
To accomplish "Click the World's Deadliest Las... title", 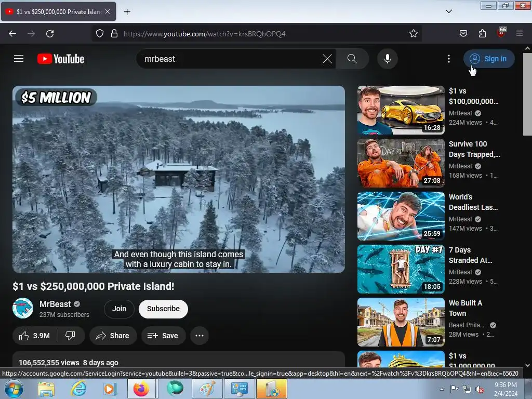I will [x=473, y=202].
